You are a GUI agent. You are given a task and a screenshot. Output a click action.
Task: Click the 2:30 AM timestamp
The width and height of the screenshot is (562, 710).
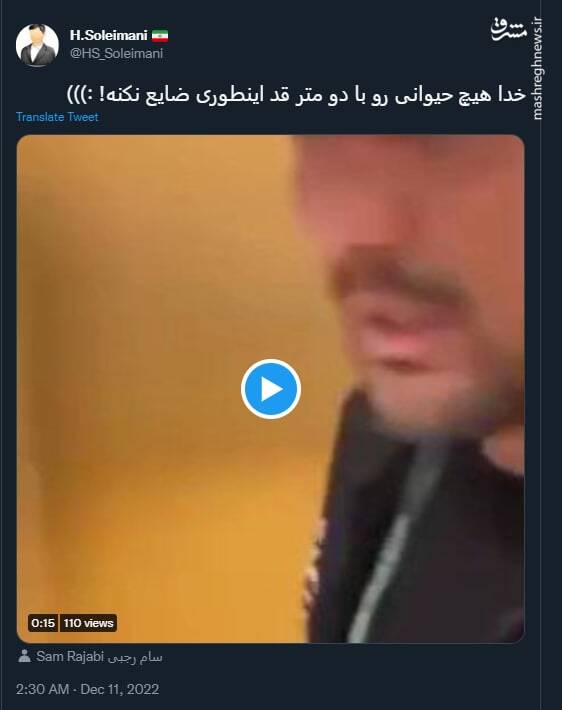coord(42,689)
